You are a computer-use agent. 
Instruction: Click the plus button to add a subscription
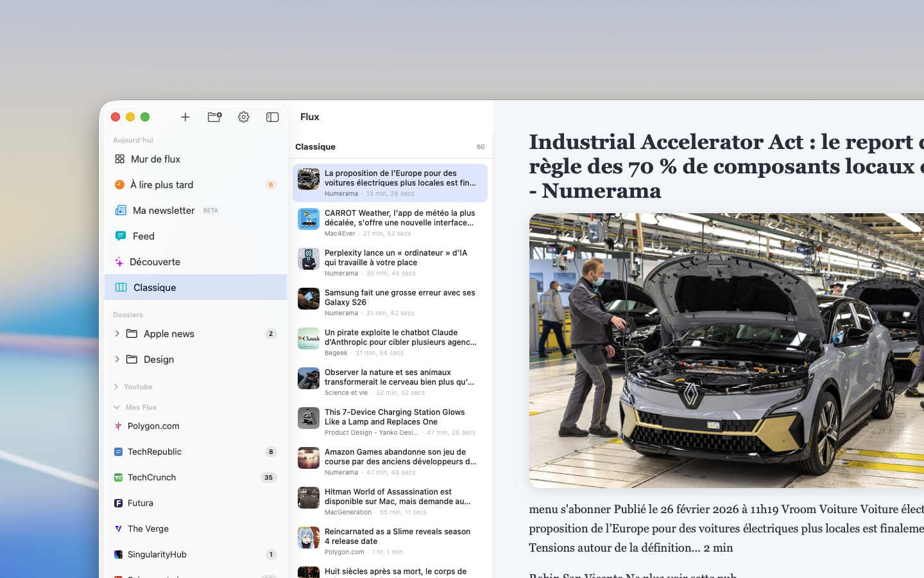pos(185,117)
